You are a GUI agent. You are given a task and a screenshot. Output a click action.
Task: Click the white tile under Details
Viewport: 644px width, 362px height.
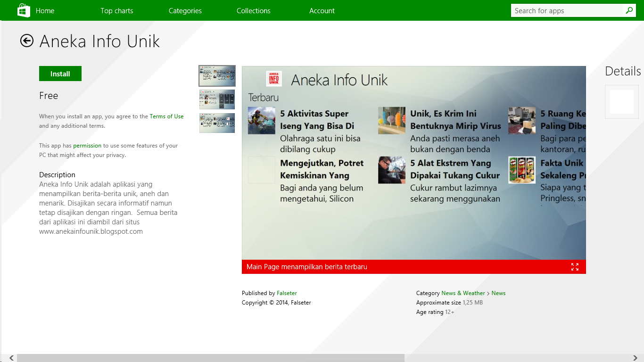coord(622,102)
